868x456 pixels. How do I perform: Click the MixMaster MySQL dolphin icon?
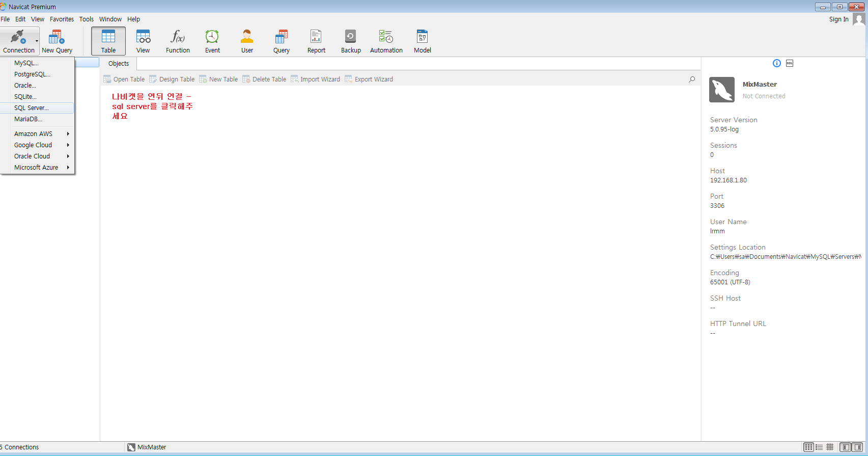[722, 90]
